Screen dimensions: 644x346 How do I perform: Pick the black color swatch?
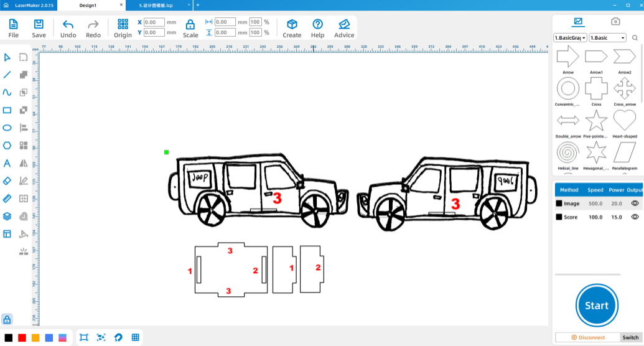9,338
